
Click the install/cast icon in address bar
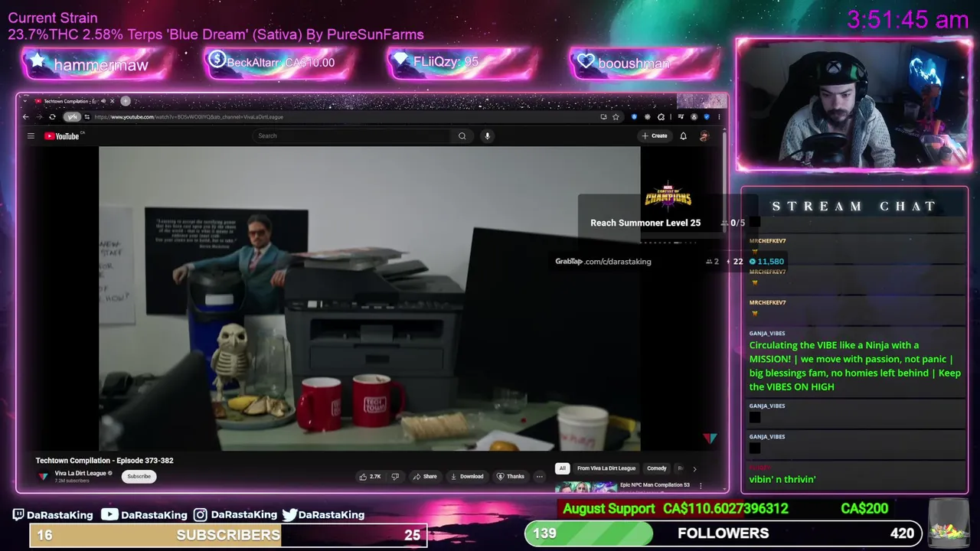click(604, 117)
